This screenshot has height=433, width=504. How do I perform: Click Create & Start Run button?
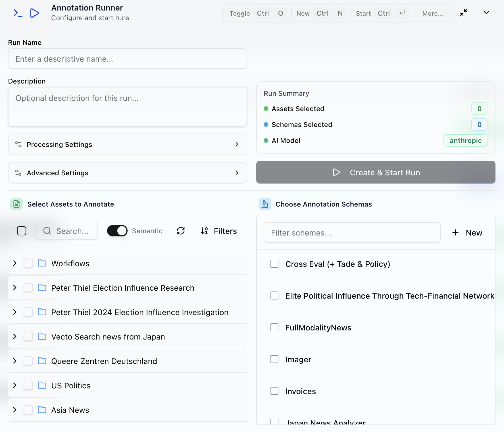pos(376,172)
